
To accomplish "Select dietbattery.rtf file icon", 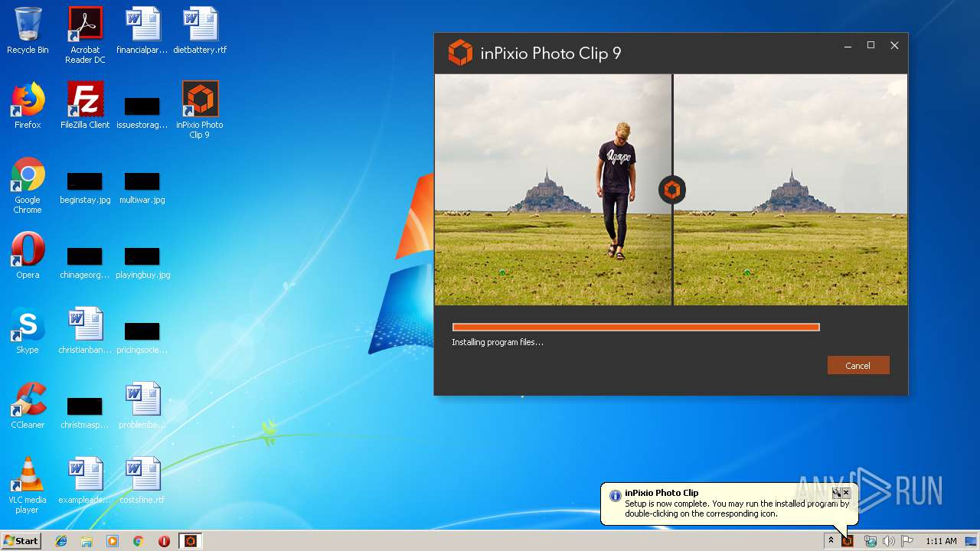I will pos(200,31).
